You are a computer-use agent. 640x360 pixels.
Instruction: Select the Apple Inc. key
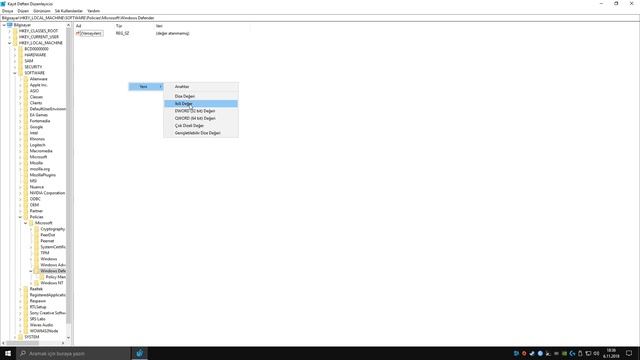[38, 85]
